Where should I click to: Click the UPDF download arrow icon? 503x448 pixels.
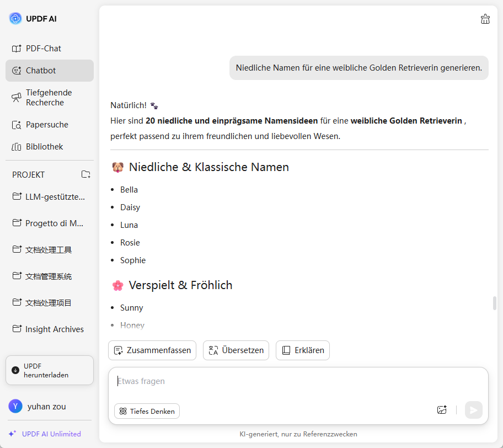click(15, 370)
